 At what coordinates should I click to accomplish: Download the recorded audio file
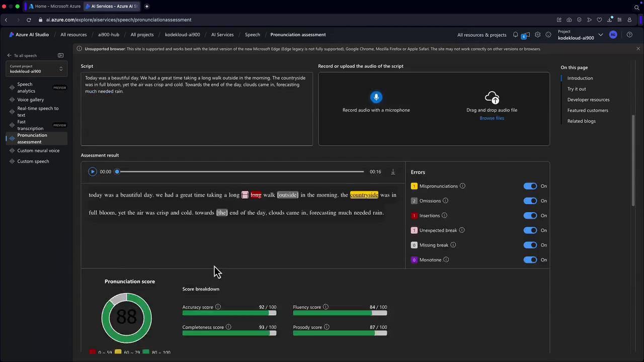(393, 172)
